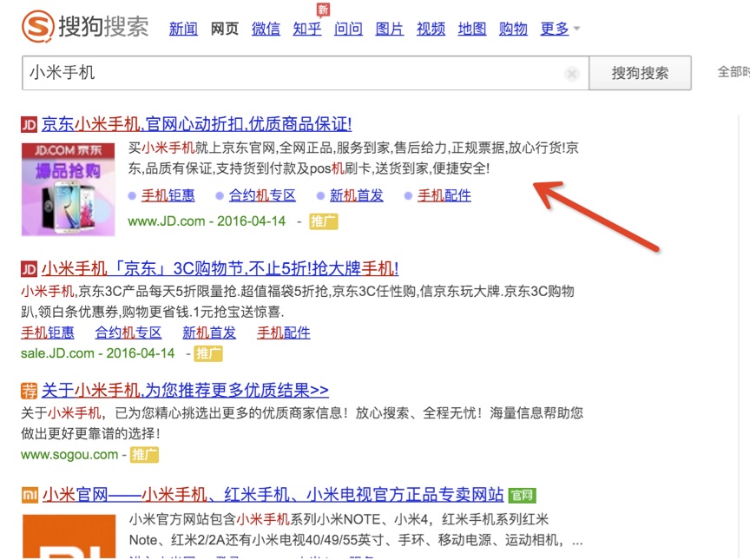Image resolution: width=750 pixels, height=560 pixels.
Task: Click the JD.COM 爆品抢购 thumbnail image
Action: [x=69, y=188]
